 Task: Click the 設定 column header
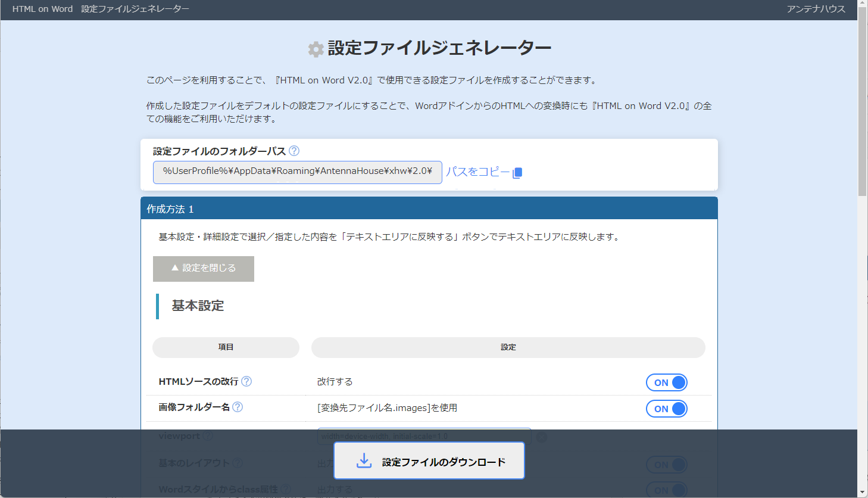pos(508,347)
